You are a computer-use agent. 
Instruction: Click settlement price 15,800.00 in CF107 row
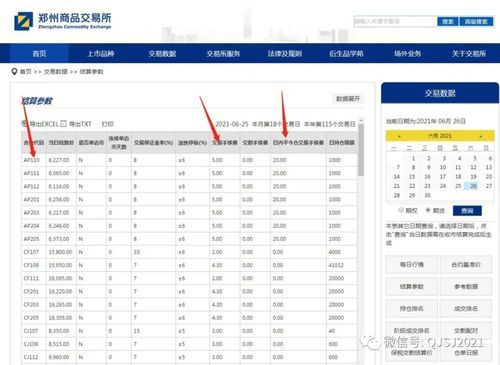pyautogui.click(x=60, y=252)
